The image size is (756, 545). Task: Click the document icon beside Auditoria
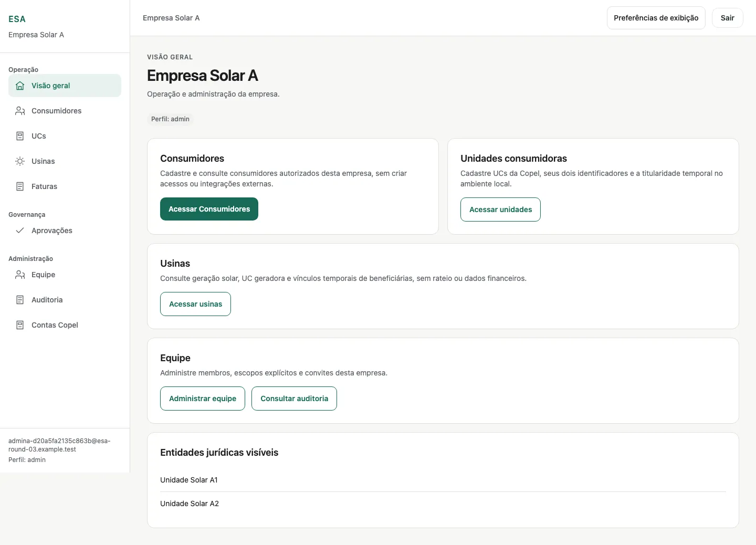point(20,300)
